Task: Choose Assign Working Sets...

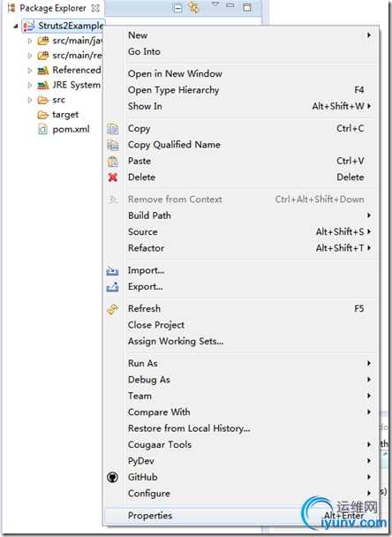Action: [251, 341]
